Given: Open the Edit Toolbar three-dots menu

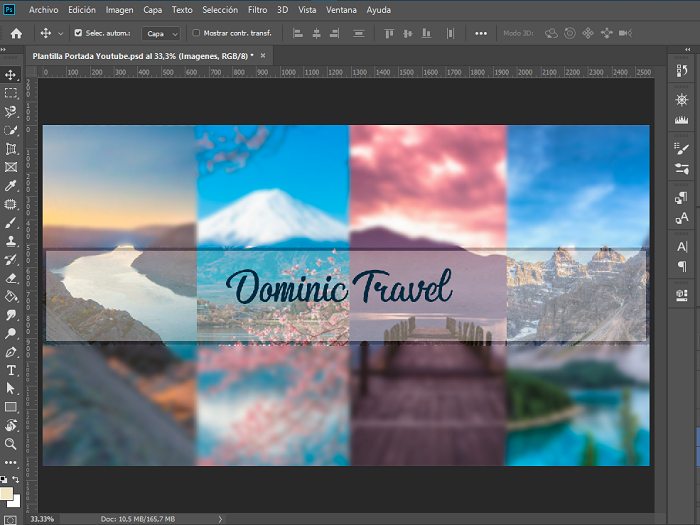Looking at the screenshot, I should 10,462.
